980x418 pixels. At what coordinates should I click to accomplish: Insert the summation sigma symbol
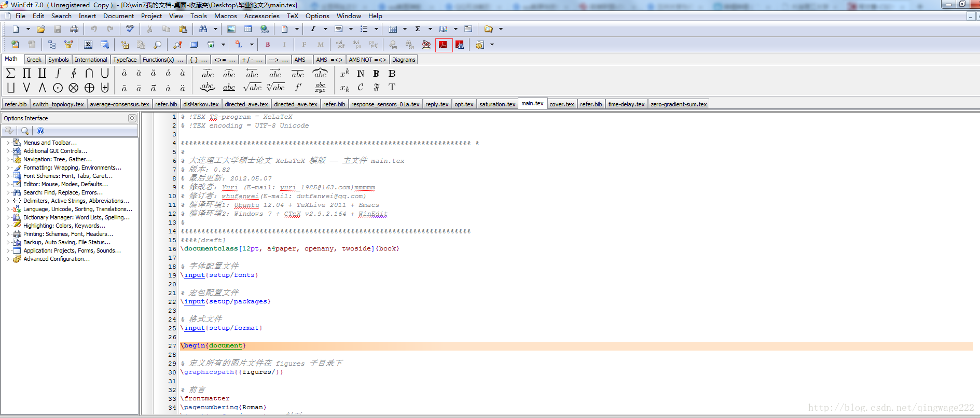(x=11, y=73)
